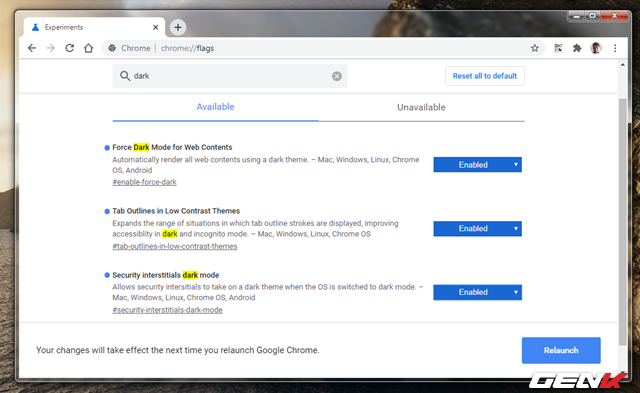Open the profile avatar menu

click(x=596, y=48)
